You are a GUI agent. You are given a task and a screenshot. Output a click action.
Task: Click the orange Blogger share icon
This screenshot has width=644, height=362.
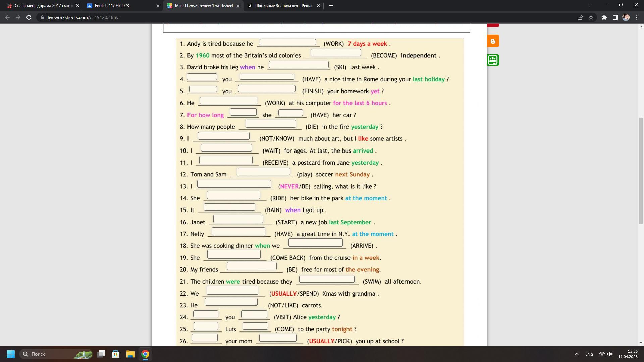click(x=493, y=41)
